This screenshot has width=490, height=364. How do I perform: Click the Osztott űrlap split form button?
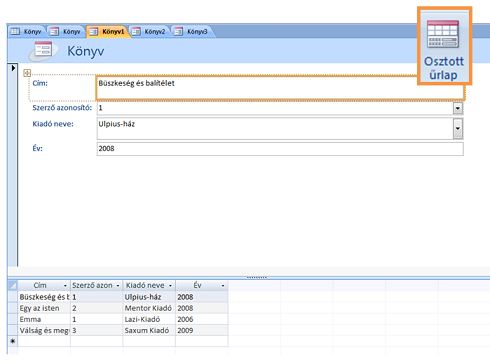[444, 46]
